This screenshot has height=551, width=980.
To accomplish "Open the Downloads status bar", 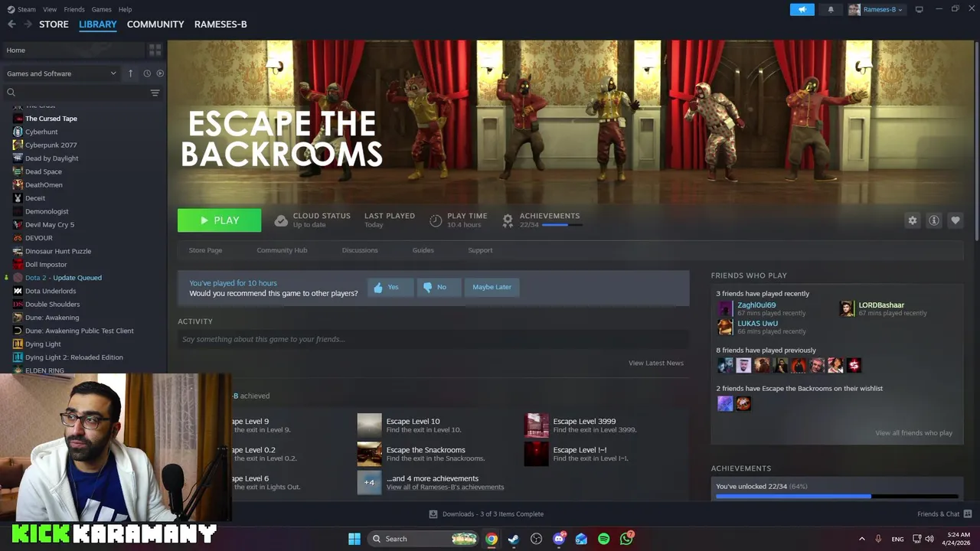I will point(486,514).
